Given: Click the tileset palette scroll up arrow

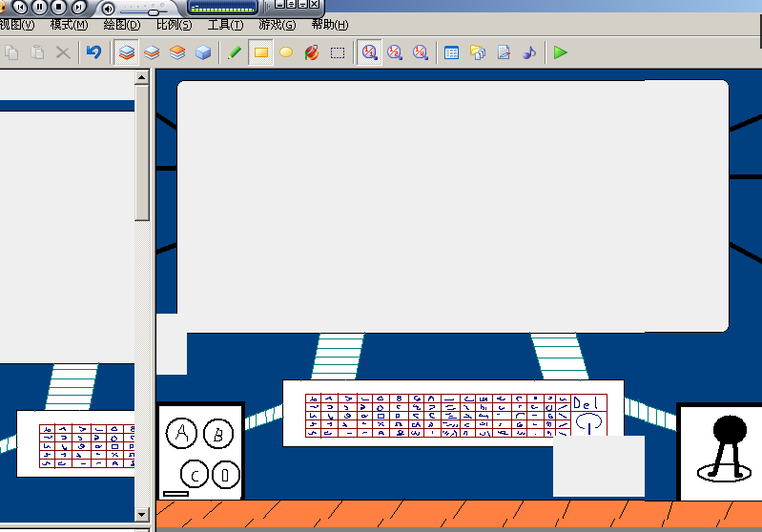Looking at the screenshot, I should tap(142, 77).
